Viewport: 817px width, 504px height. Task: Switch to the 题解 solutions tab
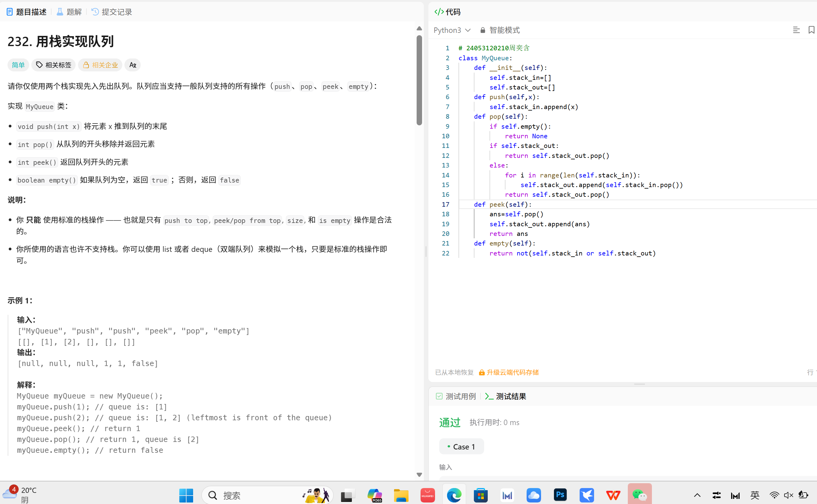(69, 12)
